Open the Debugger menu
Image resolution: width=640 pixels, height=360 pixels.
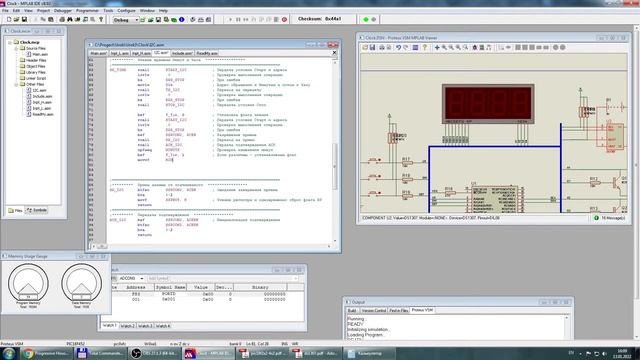coord(62,10)
